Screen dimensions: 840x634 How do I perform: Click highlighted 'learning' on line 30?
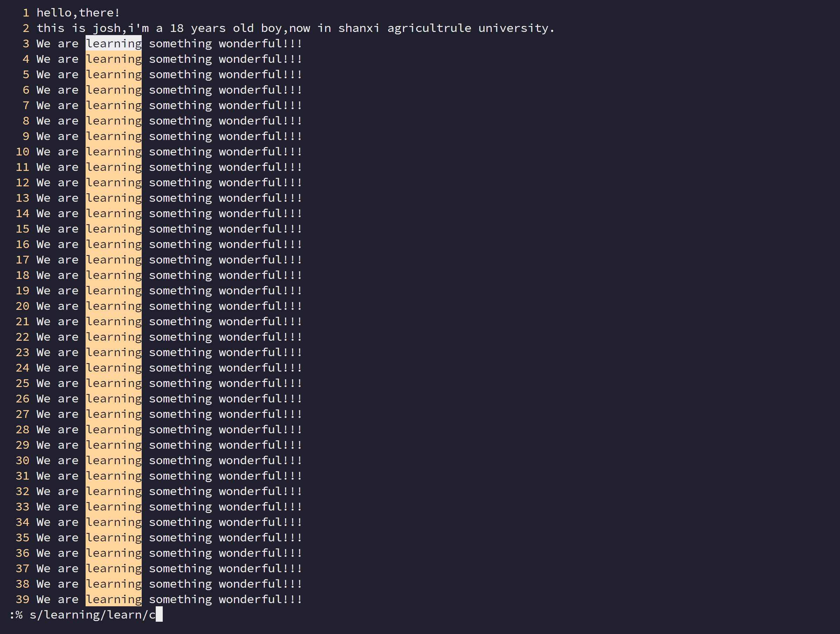click(114, 460)
